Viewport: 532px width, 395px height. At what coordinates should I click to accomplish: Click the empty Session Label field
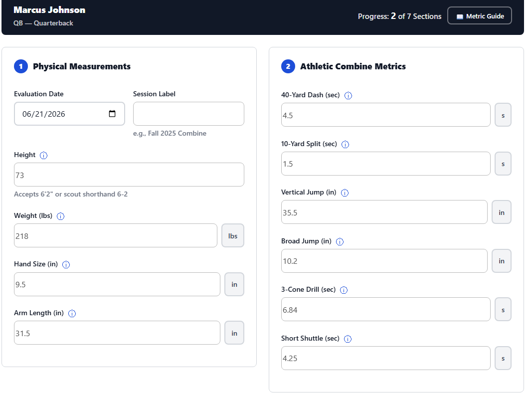point(188,114)
